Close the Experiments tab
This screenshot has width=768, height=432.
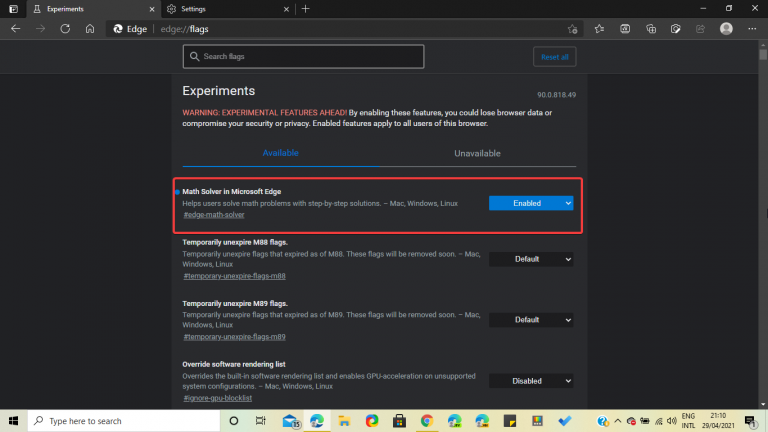pyautogui.click(x=152, y=9)
